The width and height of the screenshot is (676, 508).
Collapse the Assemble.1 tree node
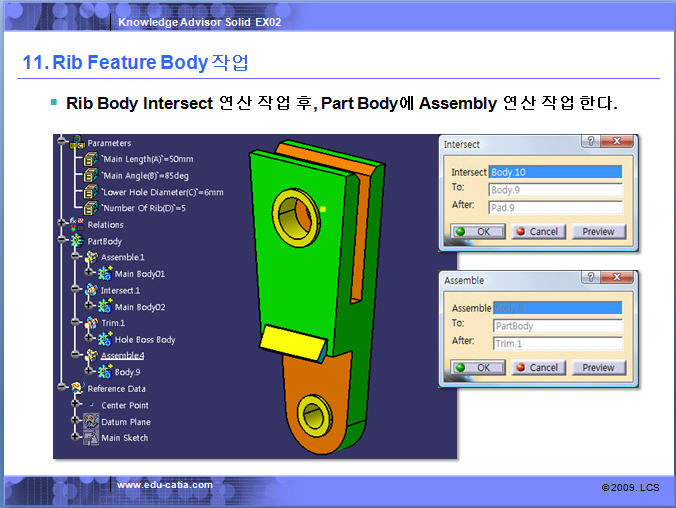[x=77, y=257]
